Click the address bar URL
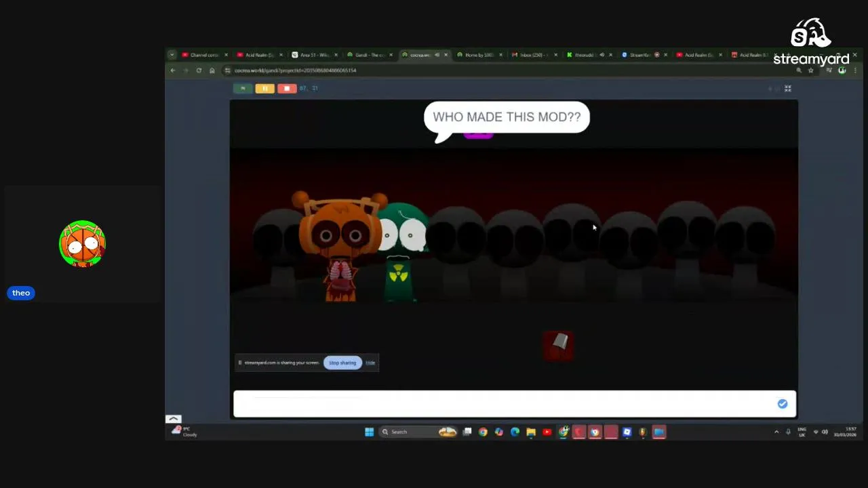This screenshot has width=868, height=488. point(295,70)
